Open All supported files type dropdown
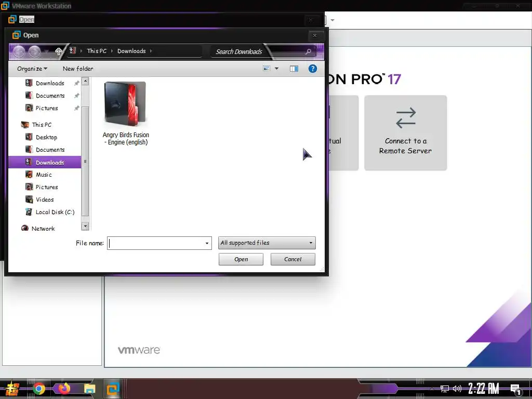532x399 pixels. pyautogui.click(x=267, y=243)
